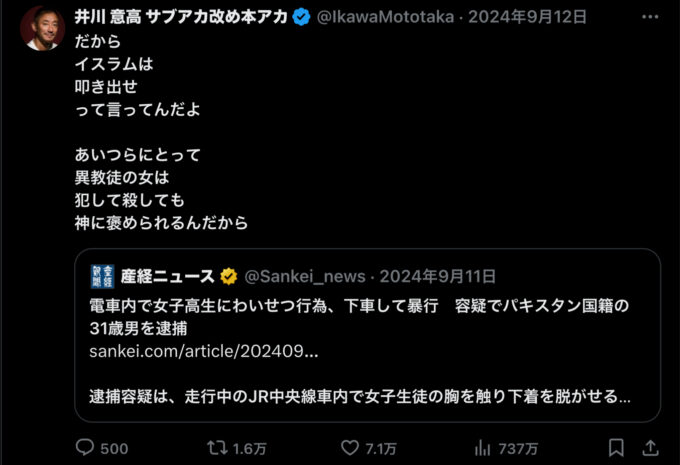Open view analytics bar chart icon

482,448
